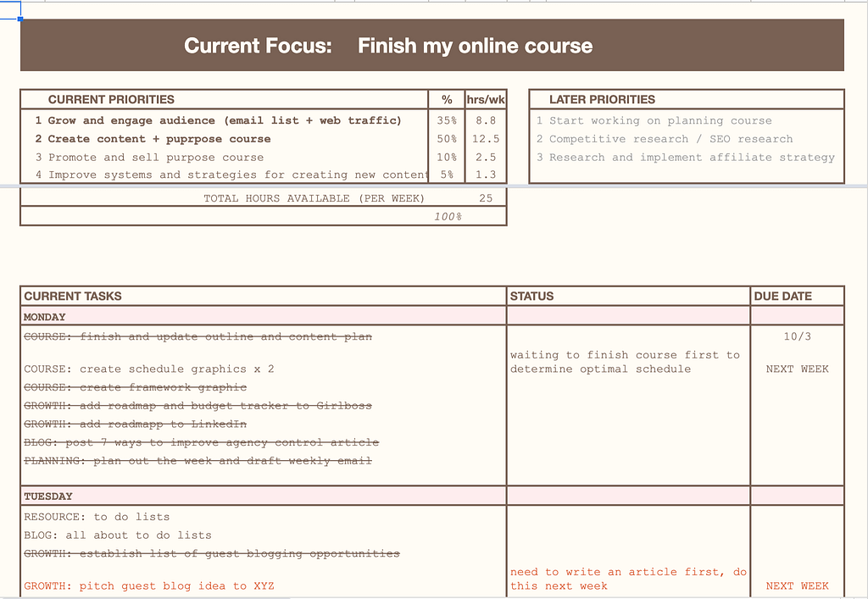The width and height of the screenshot is (868, 599).
Task: Click the "Current Focus:" banner label
Action: (x=258, y=46)
